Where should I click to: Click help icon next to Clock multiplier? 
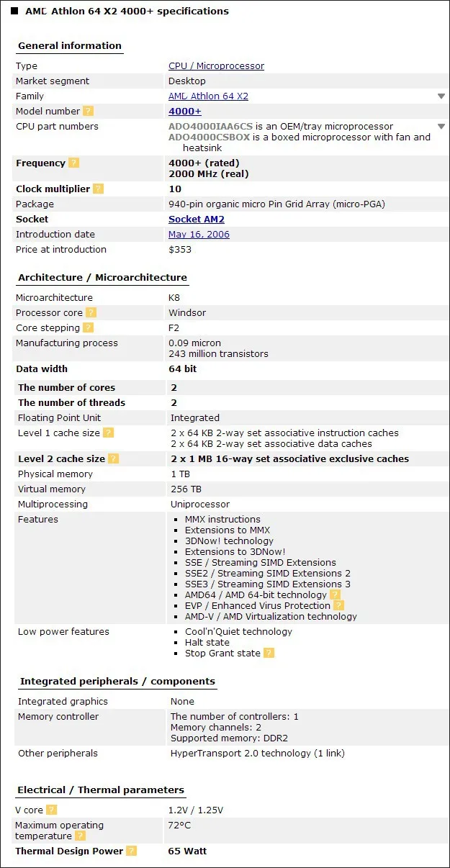[x=98, y=189]
